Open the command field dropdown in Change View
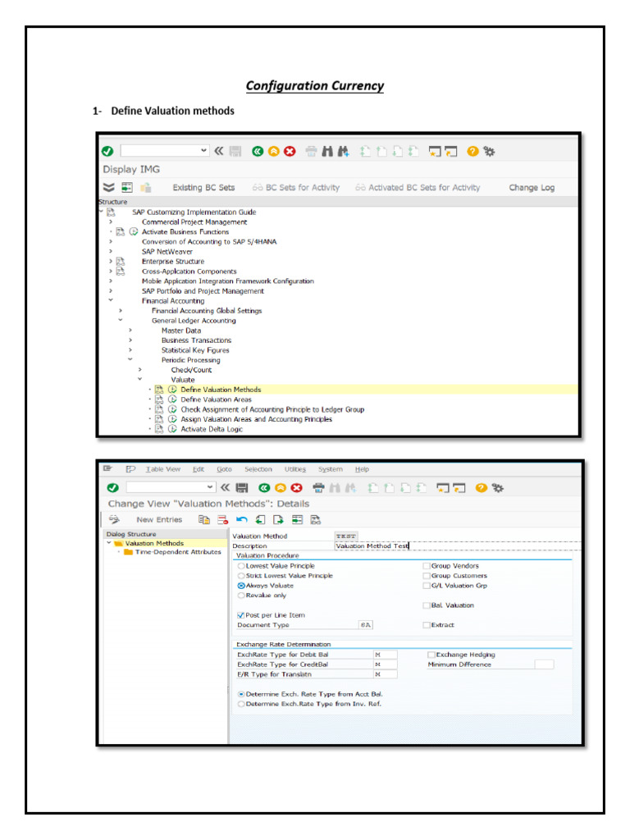 click(210, 487)
